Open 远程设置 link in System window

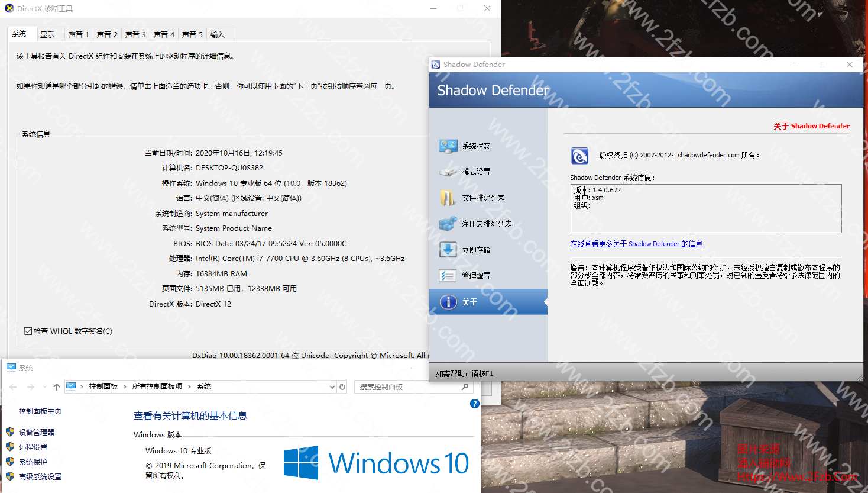(33, 447)
